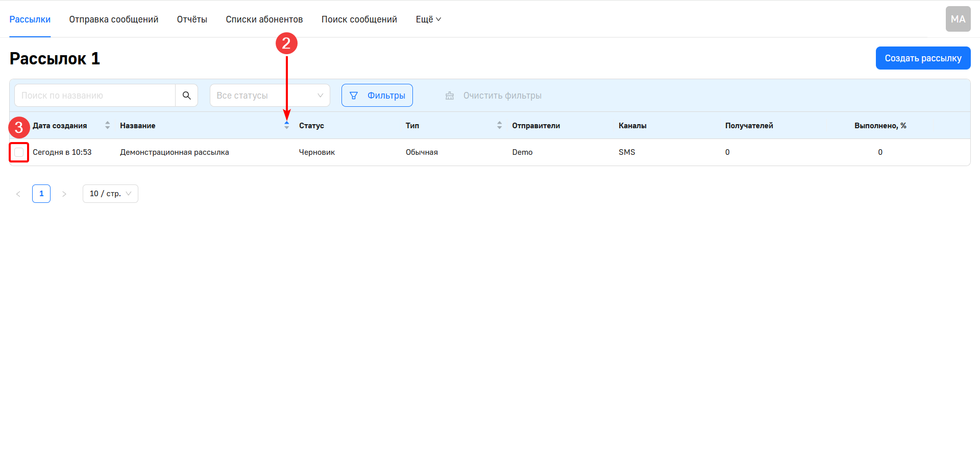Go to previous page arrow
The height and width of the screenshot is (466, 980).
[18, 194]
